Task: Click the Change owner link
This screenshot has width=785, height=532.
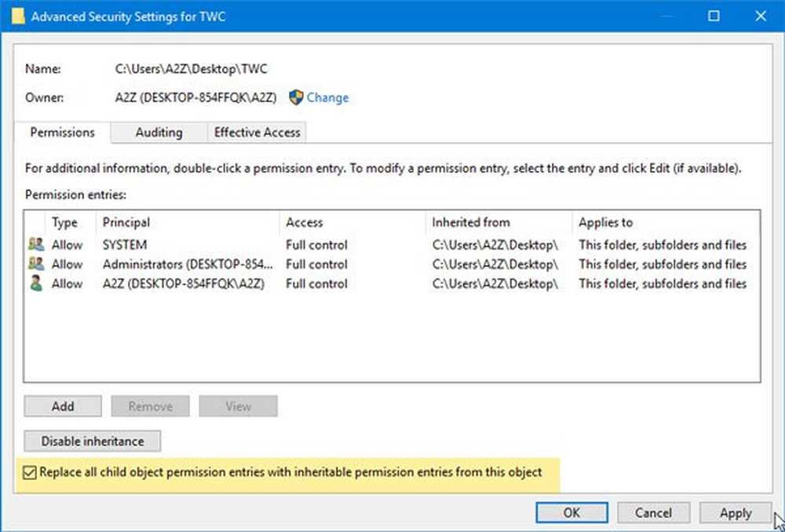Action: [327, 97]
